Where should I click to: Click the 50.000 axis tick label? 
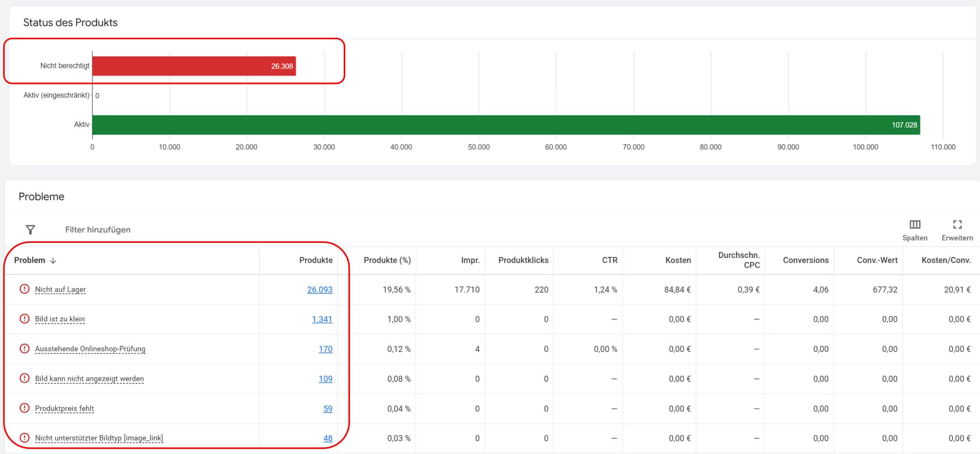click(x=479, y=147)
